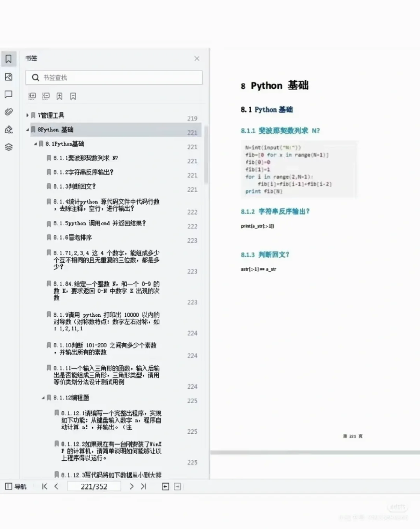
Task: Collapse the 8Python 基础 bookmark section
Action: pyautogui.click(x=27, y=129)
